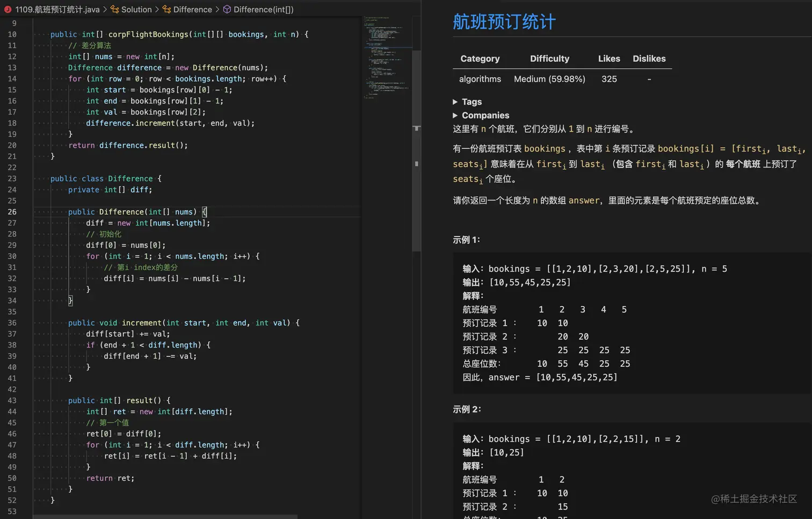Click the 'difference.increment(start, end, val);' line
812x519 pixels.
[170, 123]
